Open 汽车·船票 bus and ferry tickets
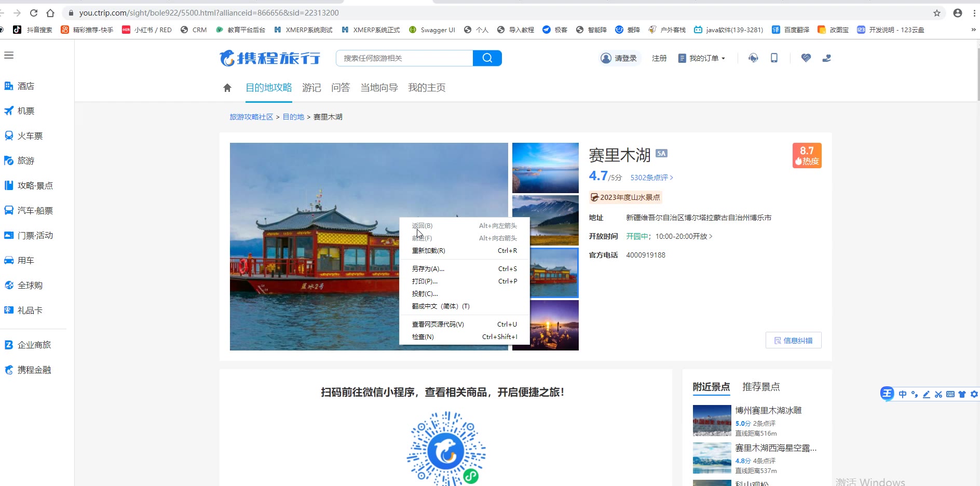This screenshot has height=486, width=980. [x=29, y=211]
